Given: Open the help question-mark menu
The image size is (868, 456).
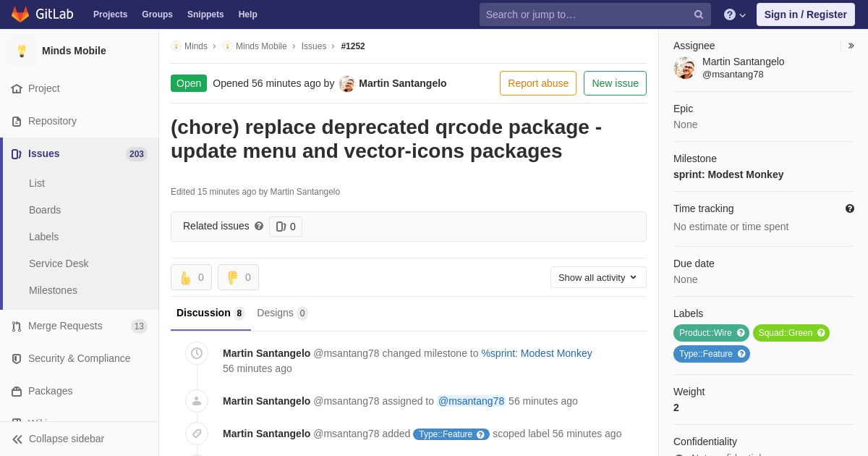Looking at the screenshot, I should [x=734, y=14].
